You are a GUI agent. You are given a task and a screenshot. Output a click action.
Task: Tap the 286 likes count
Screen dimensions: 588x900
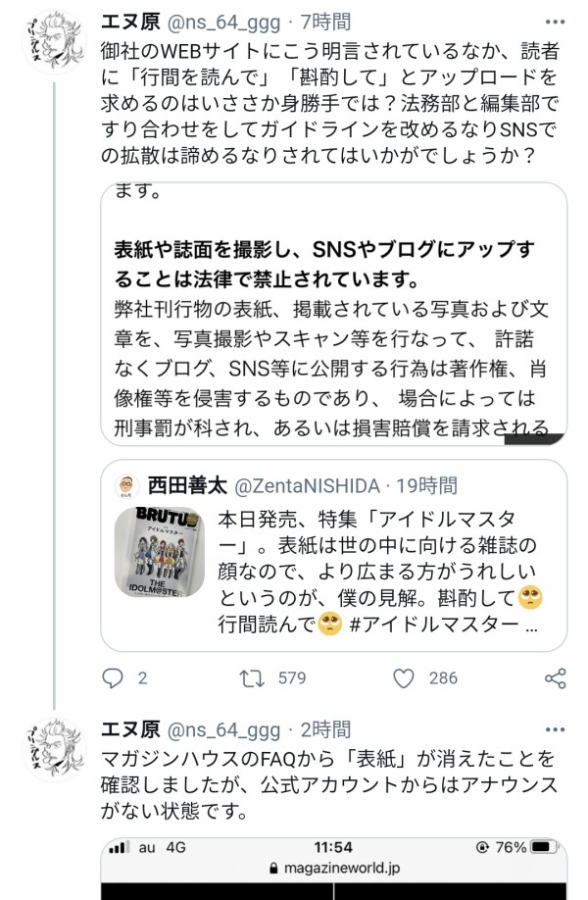click(443, 677)
